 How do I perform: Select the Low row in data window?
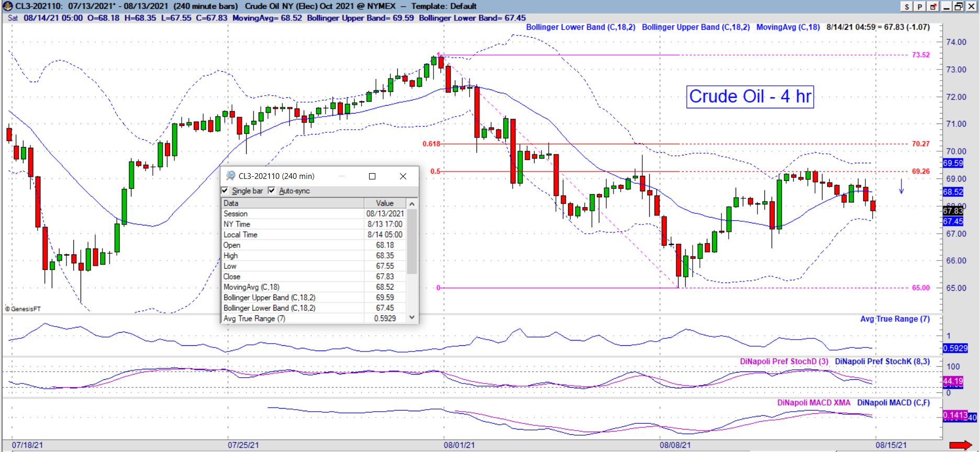tap(314, 266)
